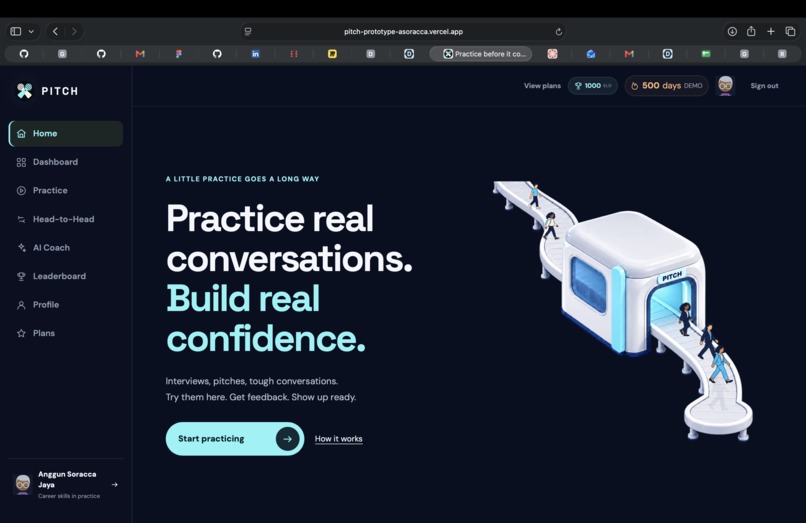Open the Dashboard page in sidebar

66,162
